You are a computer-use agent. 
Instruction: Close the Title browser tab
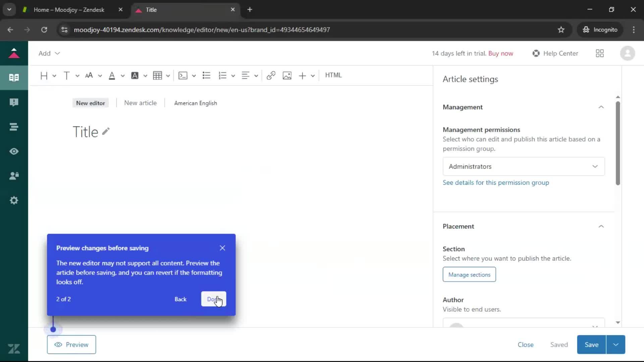pos(233,10)
